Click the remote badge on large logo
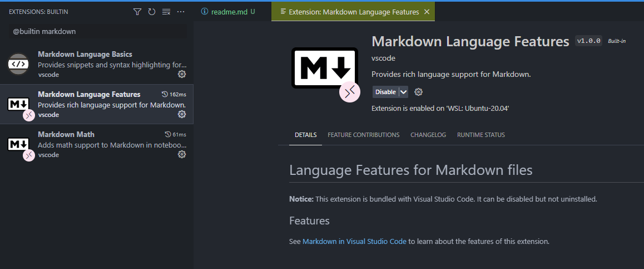This screenshot has width=644, height=269. pos(349,92)
